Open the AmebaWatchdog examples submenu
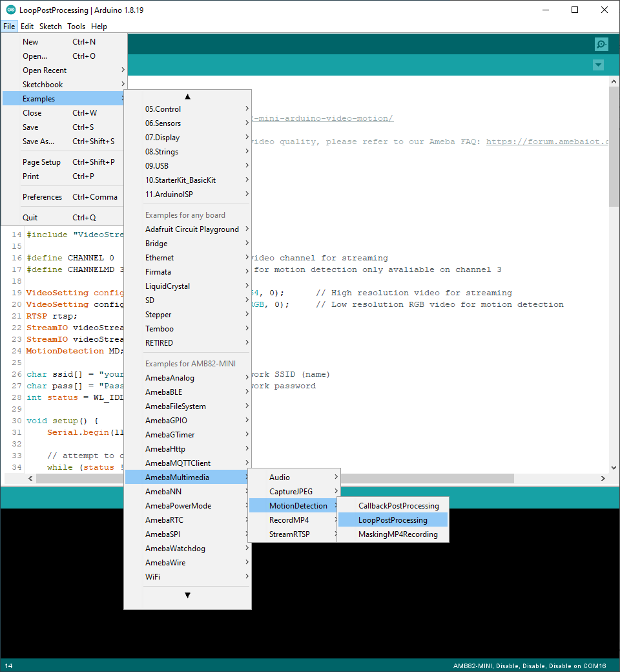This screenshot has width=620, height=672. coord(188,548)
